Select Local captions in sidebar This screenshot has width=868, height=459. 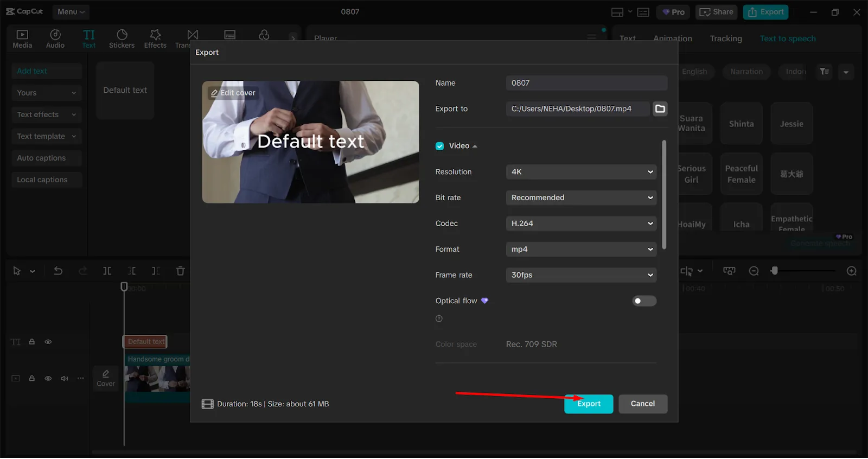click(x=47, y=180)
